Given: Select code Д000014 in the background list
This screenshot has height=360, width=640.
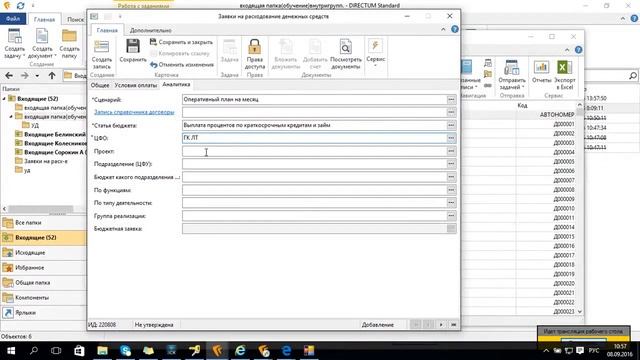Looking at the screenshot, I should (x=564, y=227).
